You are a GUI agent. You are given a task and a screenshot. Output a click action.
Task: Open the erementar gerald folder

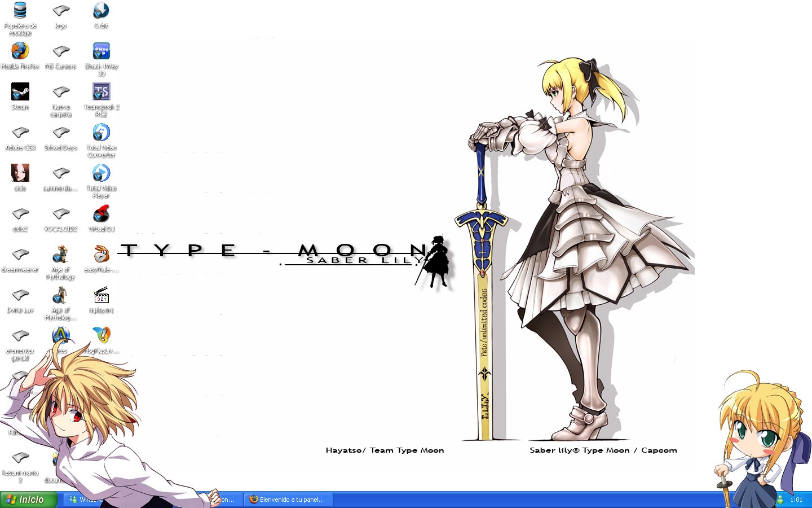[20, 344]
